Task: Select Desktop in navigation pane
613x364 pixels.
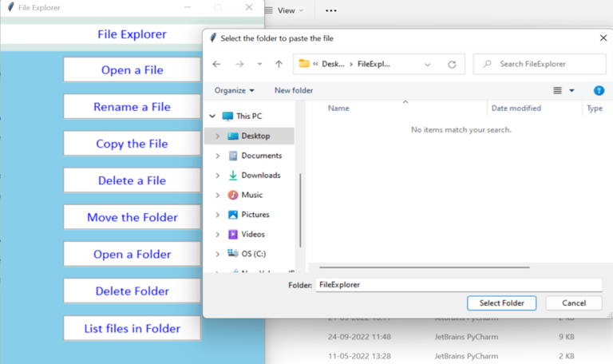Action: (255, 136)
